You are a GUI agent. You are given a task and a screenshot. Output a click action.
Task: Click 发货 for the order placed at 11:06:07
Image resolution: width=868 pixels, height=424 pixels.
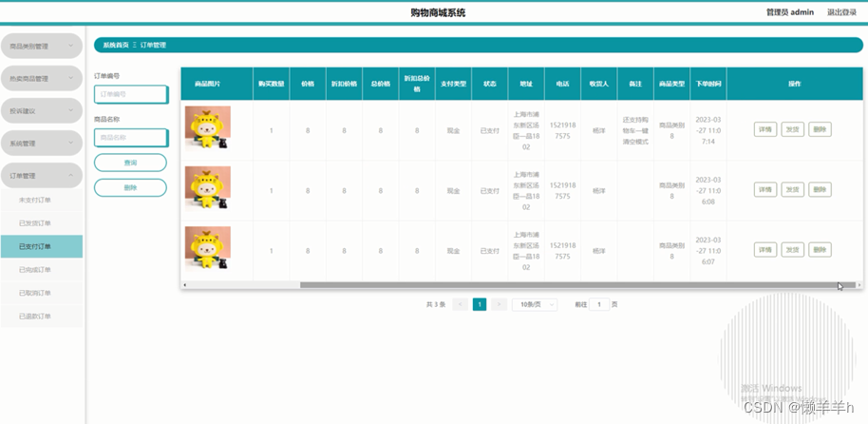(793, 249)
